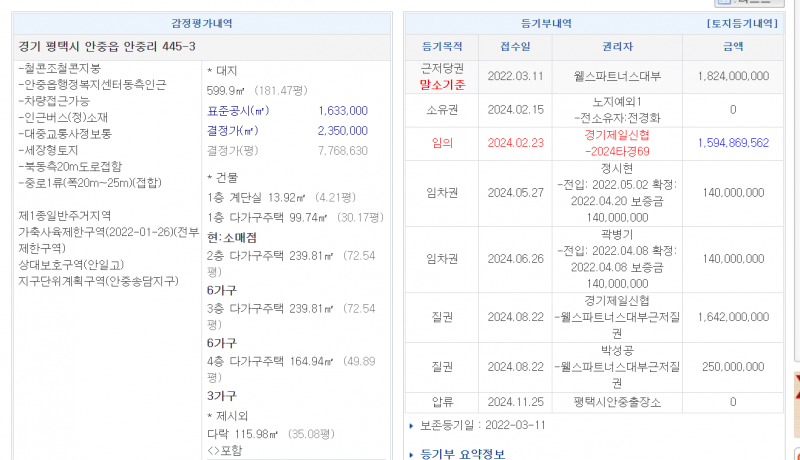Click the red icon at the right edge
Screen dimensions: 800x460
click(796, 390)
